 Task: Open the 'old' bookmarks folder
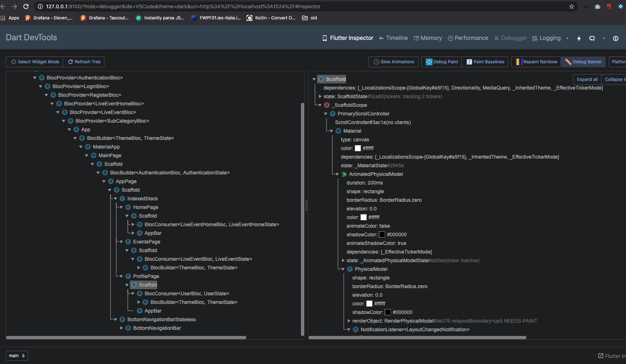310,18
